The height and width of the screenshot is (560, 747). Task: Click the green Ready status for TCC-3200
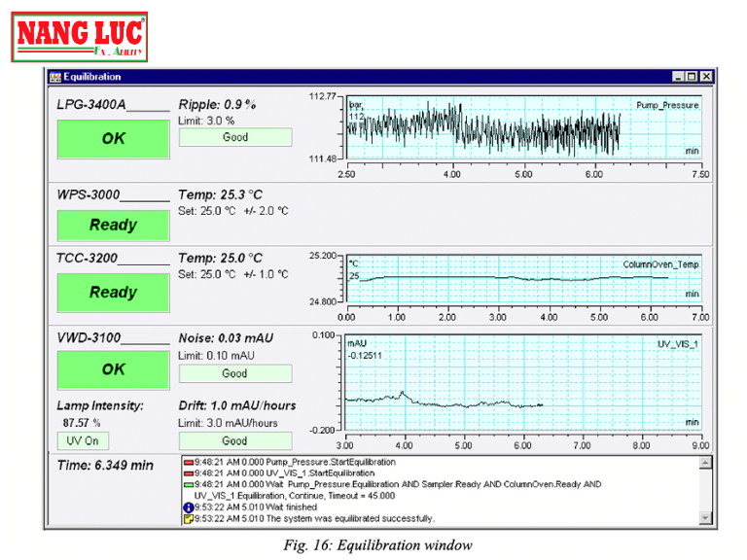(x=113, y=292)
